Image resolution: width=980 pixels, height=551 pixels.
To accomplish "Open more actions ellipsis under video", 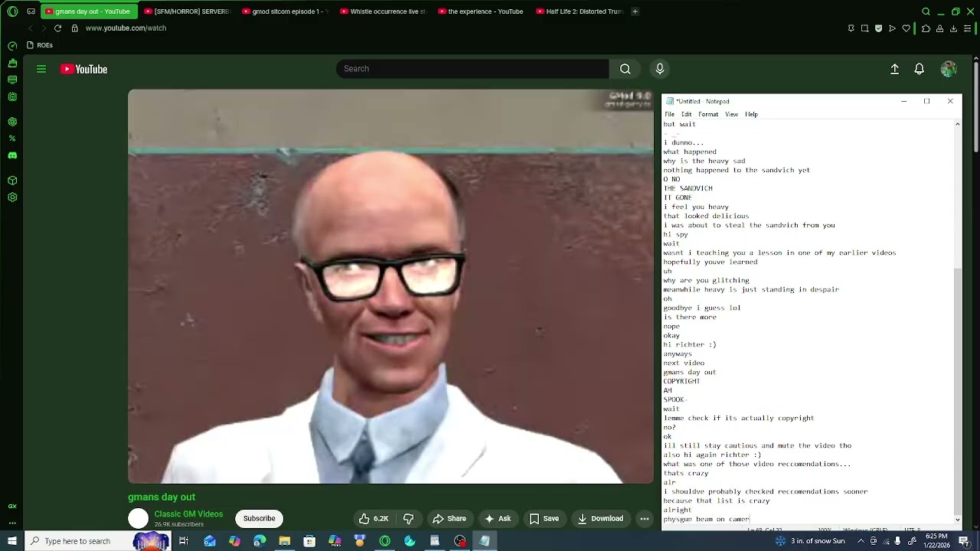I will (x=645, y=518).
